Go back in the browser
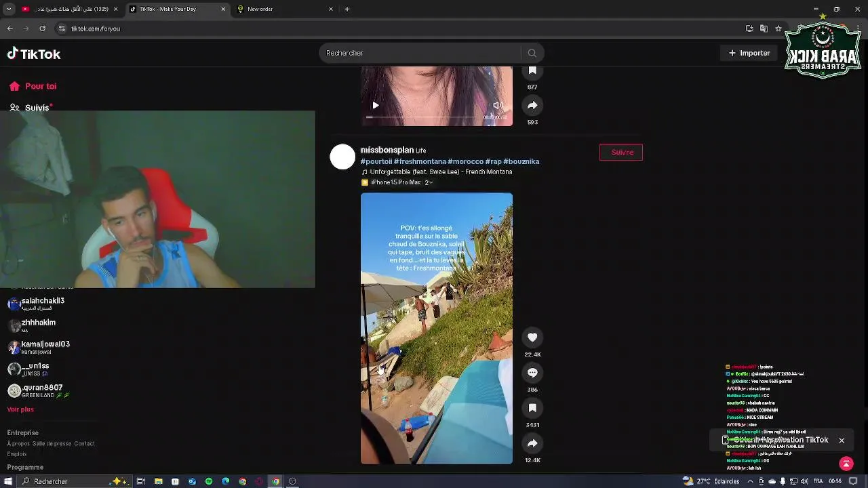The height and width of the screenshot is (488, 868). click(x=9, y=28)
